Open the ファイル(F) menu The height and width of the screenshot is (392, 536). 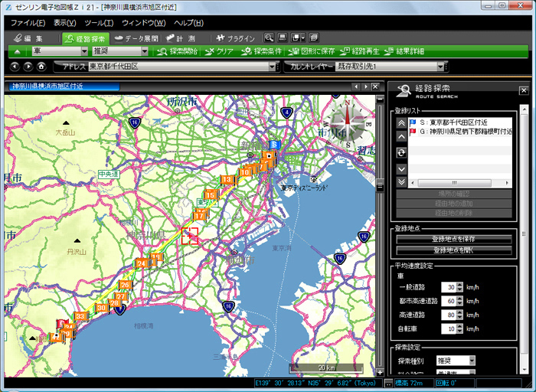click(x=28, y=23)
